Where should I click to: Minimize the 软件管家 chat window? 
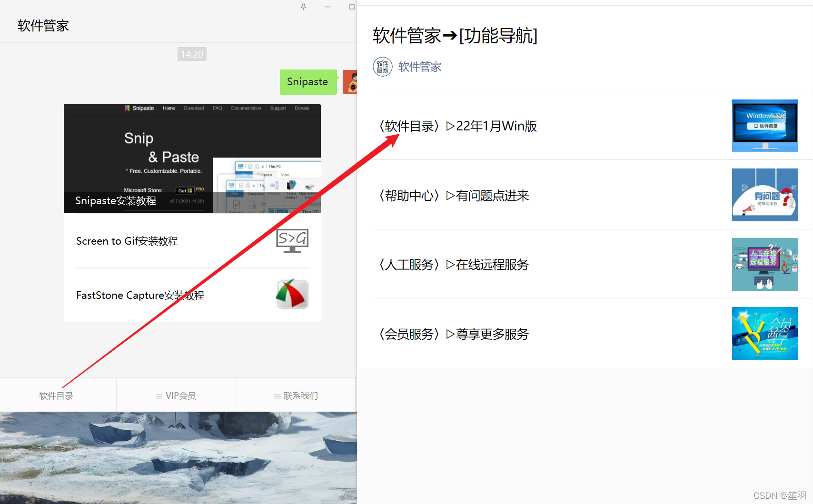pos(327,7)
